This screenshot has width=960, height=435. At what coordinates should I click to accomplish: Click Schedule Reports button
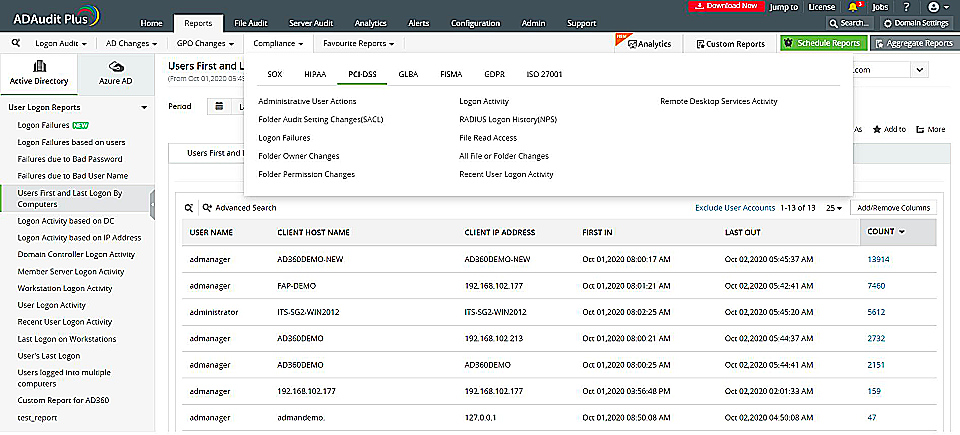coord(824,44)
